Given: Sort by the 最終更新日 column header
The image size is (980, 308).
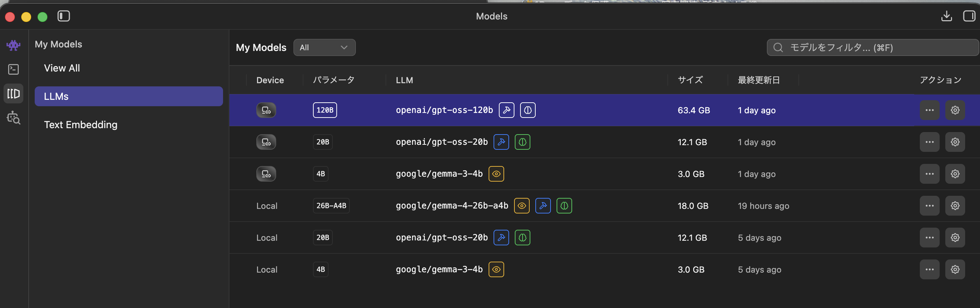Looking at the screenshot, I should (759, 80).
